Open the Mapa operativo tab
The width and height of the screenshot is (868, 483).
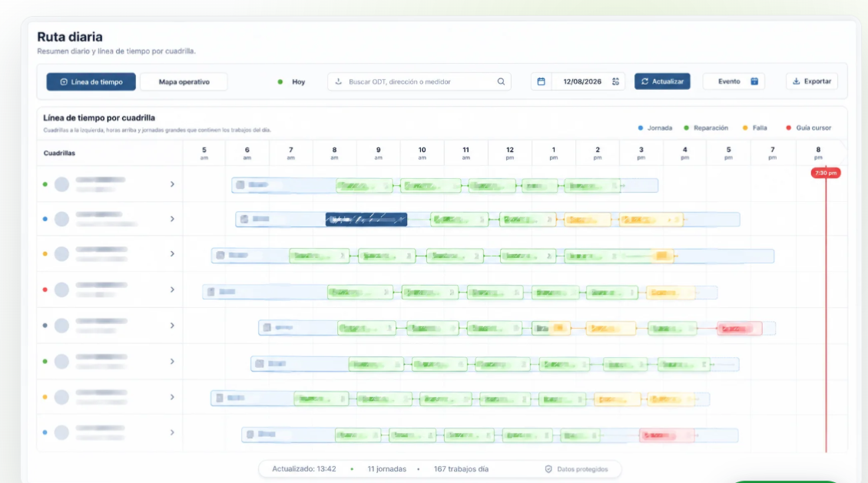point(184,82)
